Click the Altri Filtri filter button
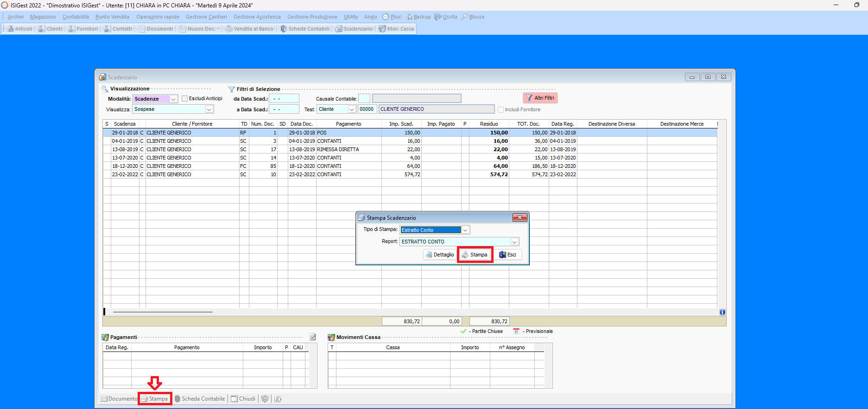This screenshot has height=409, width=868. 540,98
